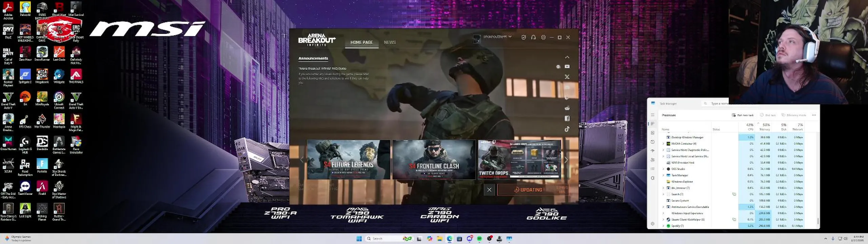Open Task Manager settings gear icon
This screenshot has height=244, width=868.
click(652, 224)
